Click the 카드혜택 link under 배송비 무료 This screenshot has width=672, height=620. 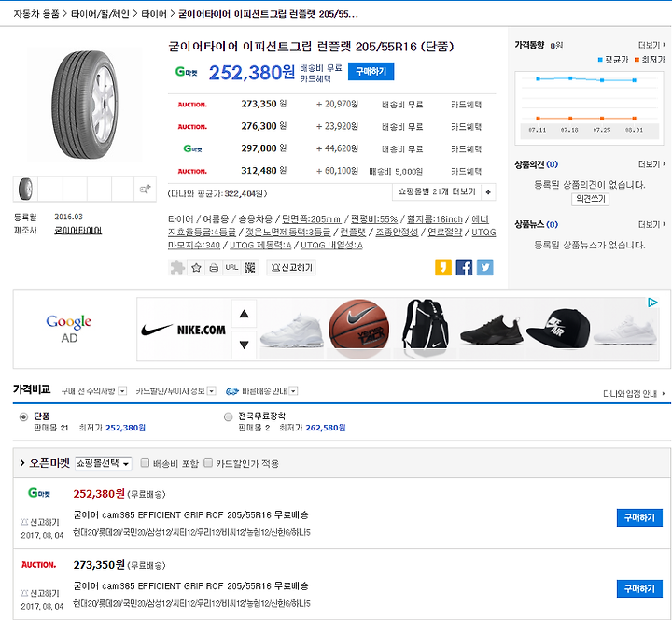(x=315, y=78)
